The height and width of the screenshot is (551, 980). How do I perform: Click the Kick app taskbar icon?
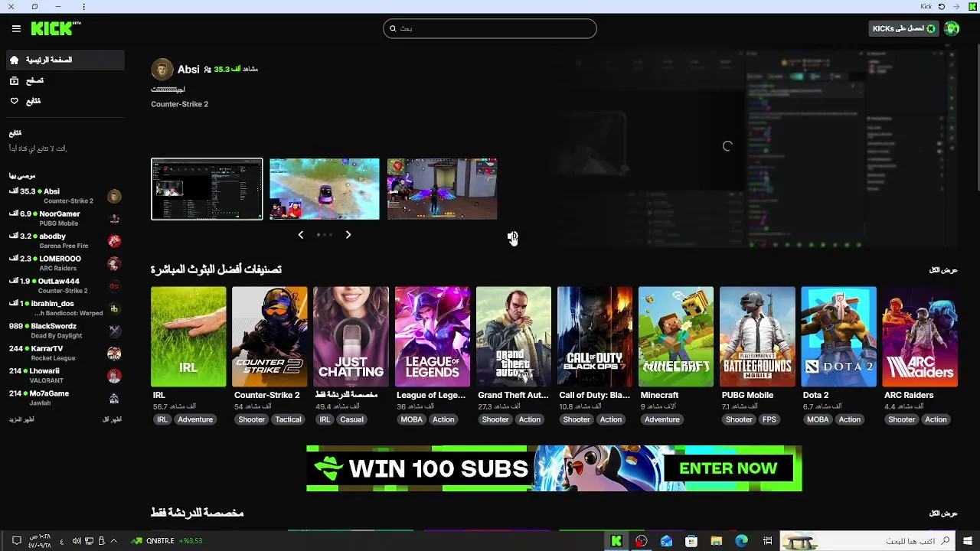[x=616, y=541]
